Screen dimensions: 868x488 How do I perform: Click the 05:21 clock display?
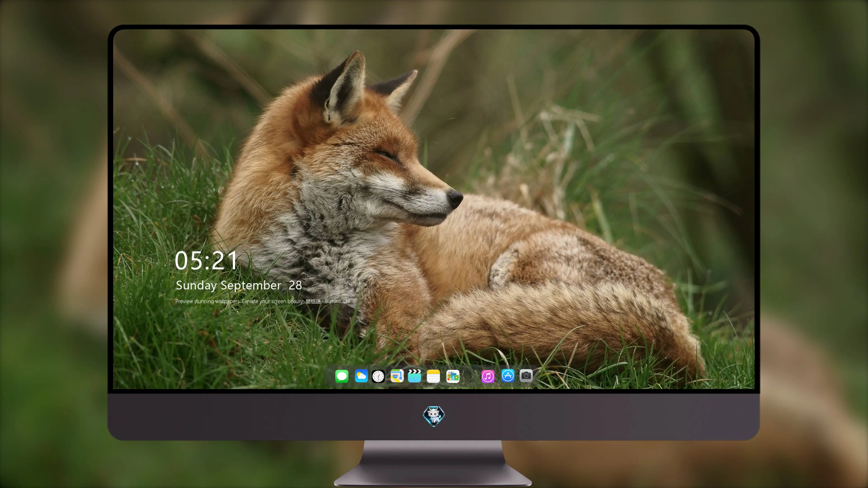coord(206,261)
